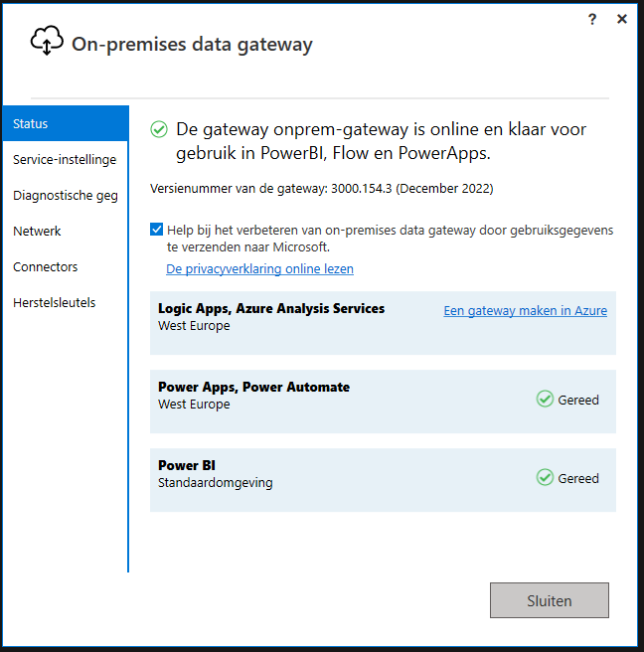The image size is (644, 652).
Task: Select the Status tab
Action: coord(66,123)
